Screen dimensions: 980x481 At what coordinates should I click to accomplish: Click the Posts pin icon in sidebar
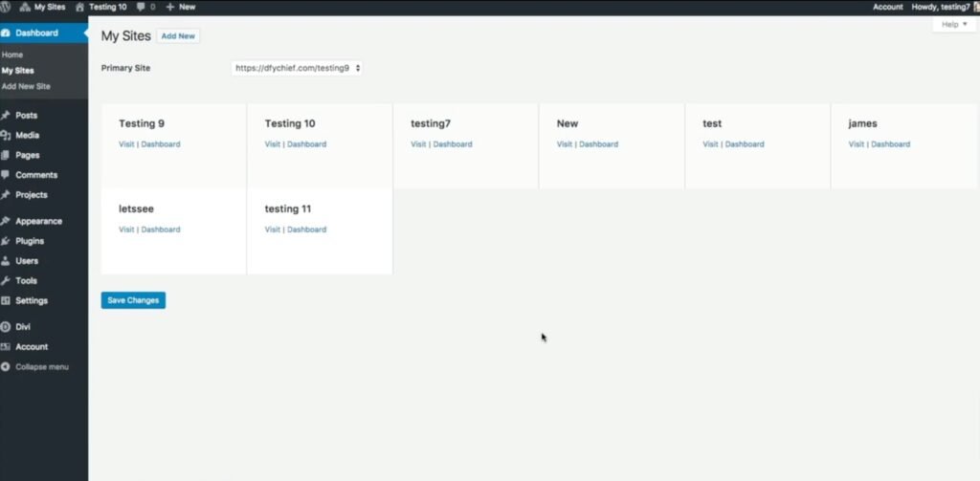pos(7,116)
